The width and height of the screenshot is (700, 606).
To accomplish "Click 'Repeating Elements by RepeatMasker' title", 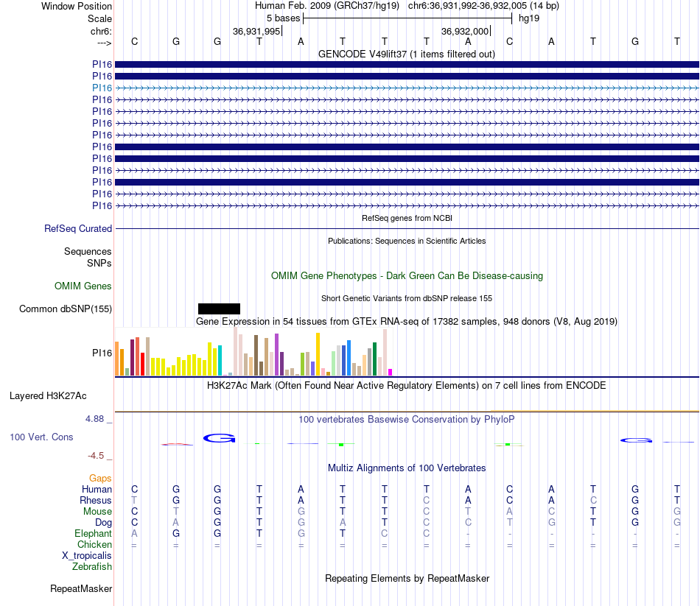I will [x=407, y=578].
